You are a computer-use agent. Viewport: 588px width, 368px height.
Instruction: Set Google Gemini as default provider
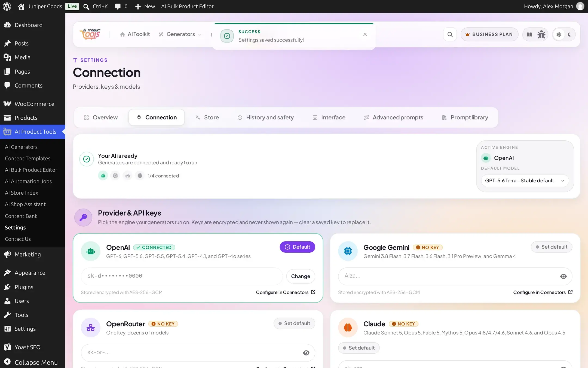[x=551, y=247]
